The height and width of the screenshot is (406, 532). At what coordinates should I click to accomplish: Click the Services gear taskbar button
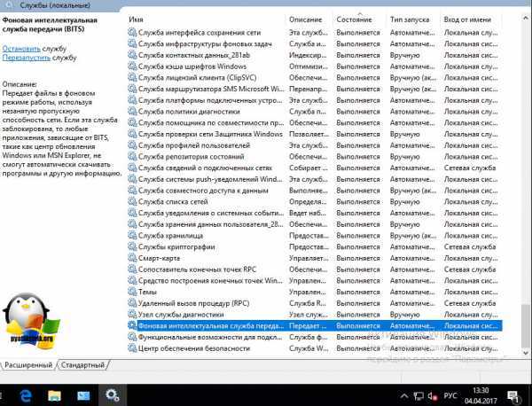pyautogui.click(x=113, y=395)
